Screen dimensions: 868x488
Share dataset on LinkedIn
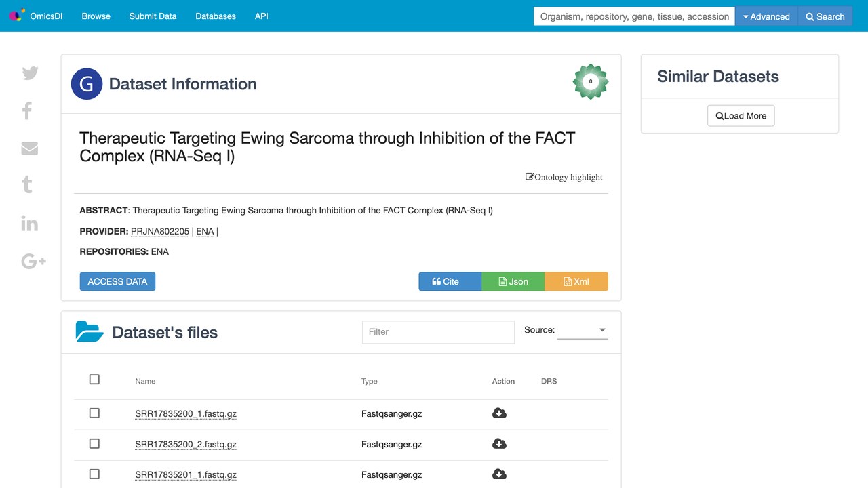click(x=30, y=224)
